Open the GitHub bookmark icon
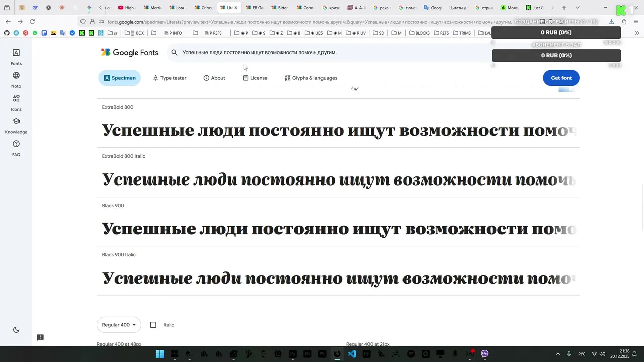Image resolution: width=644 pixels, height=362 pixels. coord(7,33)
